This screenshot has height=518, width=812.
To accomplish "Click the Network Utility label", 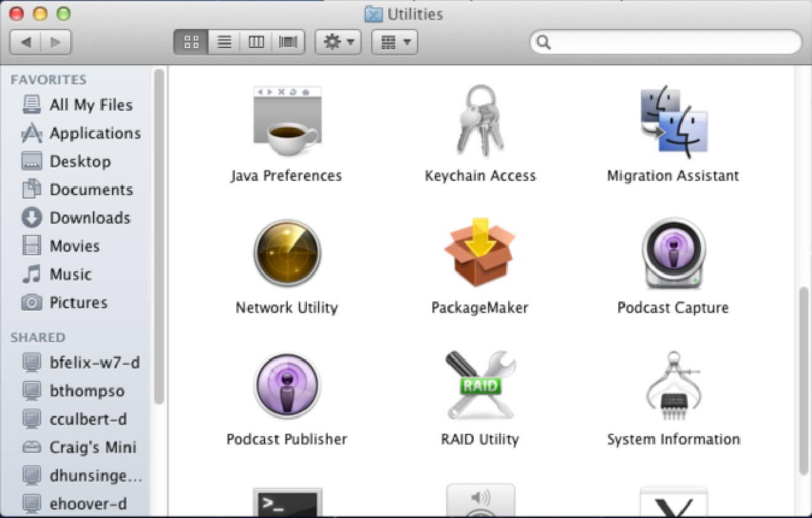I will point(287,308).
